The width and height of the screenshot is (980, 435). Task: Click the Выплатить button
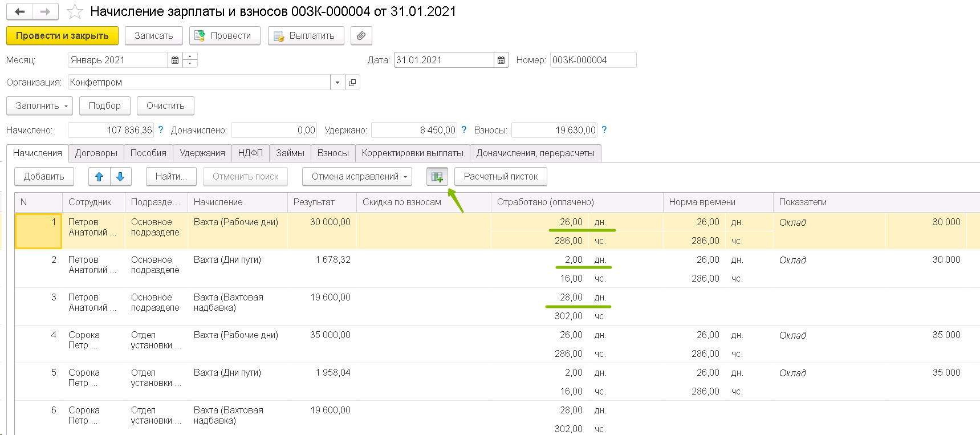(306, 35)
